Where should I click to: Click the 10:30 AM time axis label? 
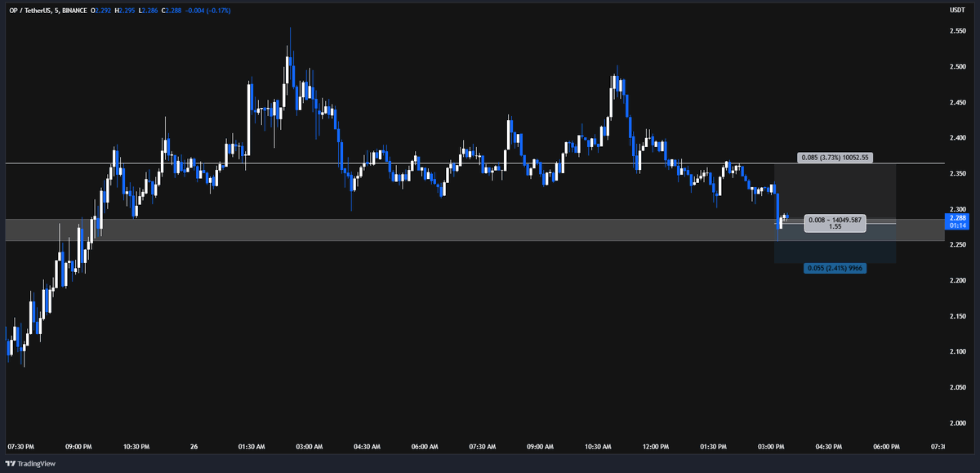click(598, 447)
